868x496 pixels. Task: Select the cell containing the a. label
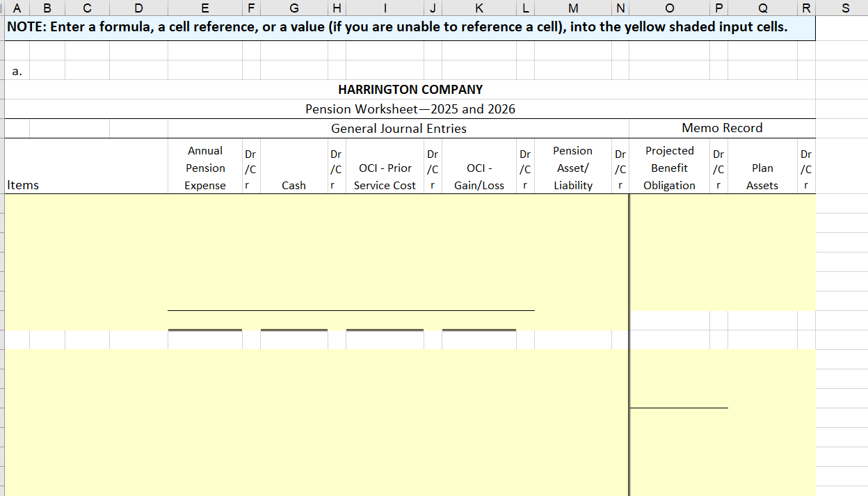17,70
